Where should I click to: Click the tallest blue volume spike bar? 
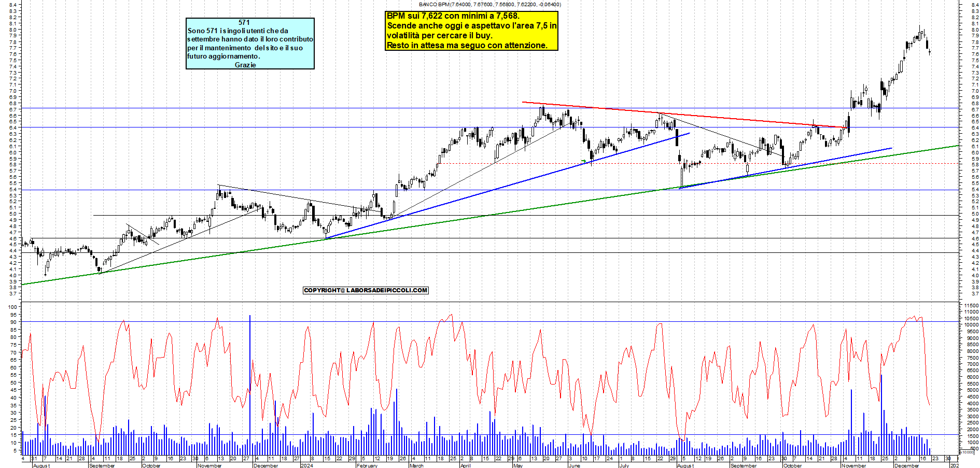[250, 385]
